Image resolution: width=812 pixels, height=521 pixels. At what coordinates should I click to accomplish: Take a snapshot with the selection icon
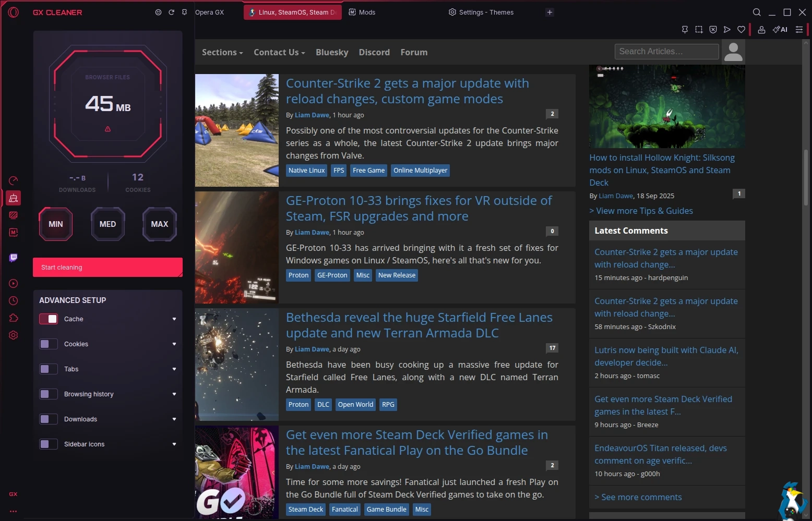pos(699,30)
